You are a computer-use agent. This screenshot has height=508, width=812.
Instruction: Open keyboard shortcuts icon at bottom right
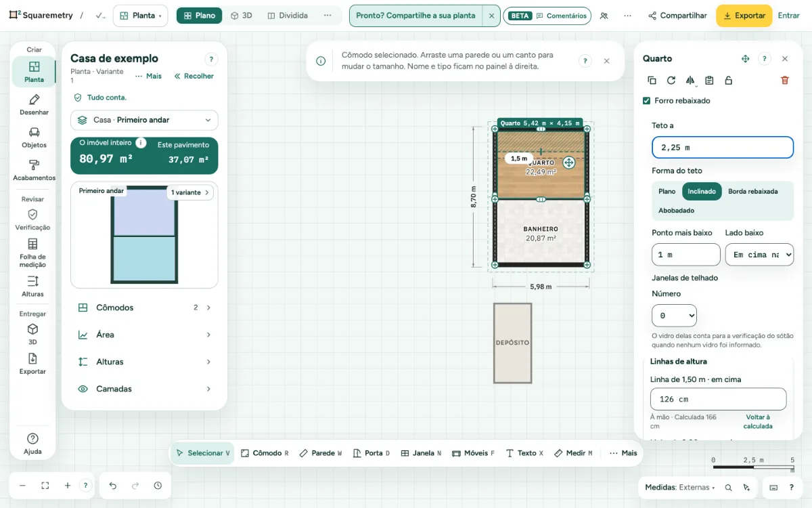click(x=773, y=487)
